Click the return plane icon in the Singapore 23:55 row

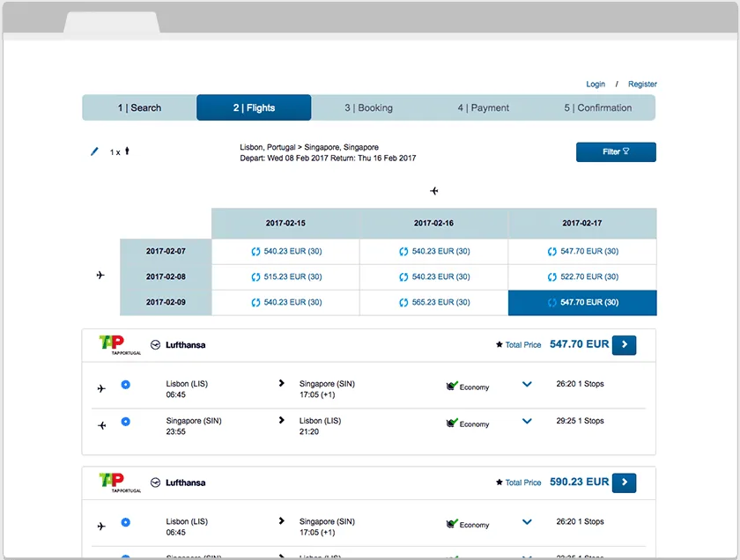click(101, 425)
